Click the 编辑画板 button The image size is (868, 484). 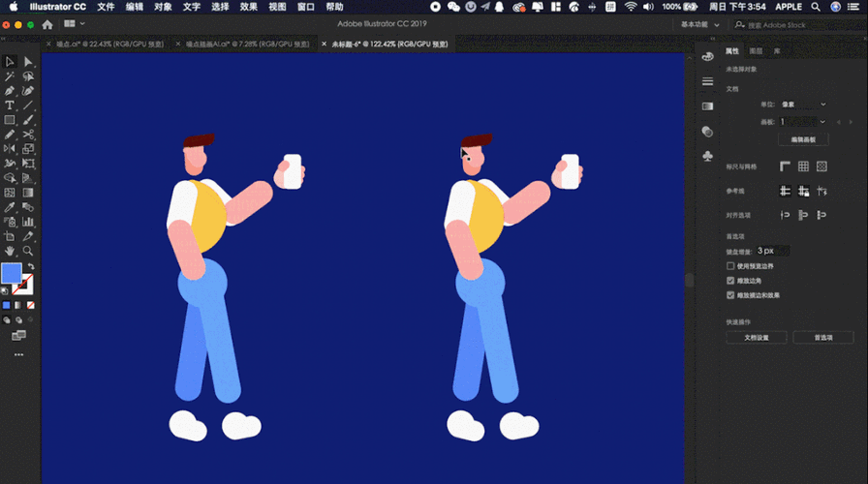pyautogui.click(x=803, y=139)
